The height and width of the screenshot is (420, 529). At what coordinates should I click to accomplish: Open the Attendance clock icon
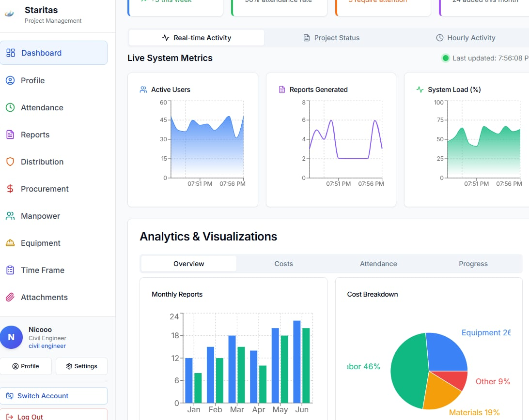(11, 107)
